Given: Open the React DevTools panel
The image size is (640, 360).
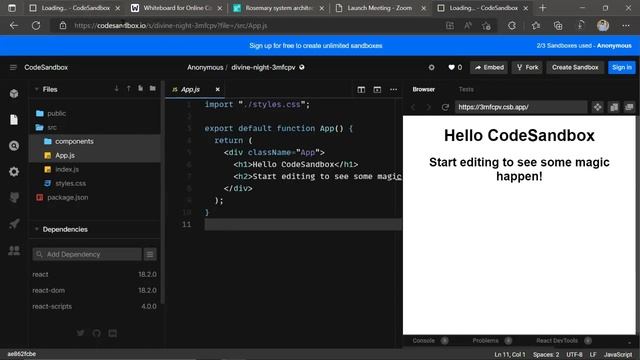Looking at the screenshot, I should (x=557, y=340).
